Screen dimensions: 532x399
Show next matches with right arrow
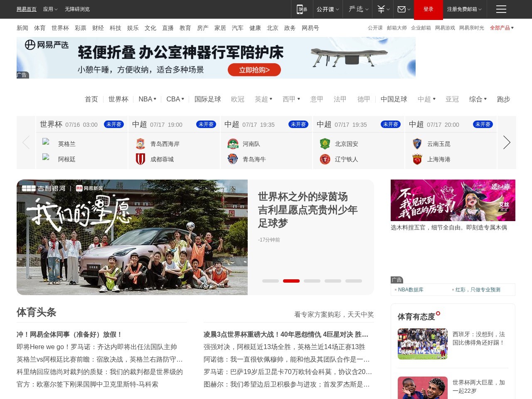[507, 143]
